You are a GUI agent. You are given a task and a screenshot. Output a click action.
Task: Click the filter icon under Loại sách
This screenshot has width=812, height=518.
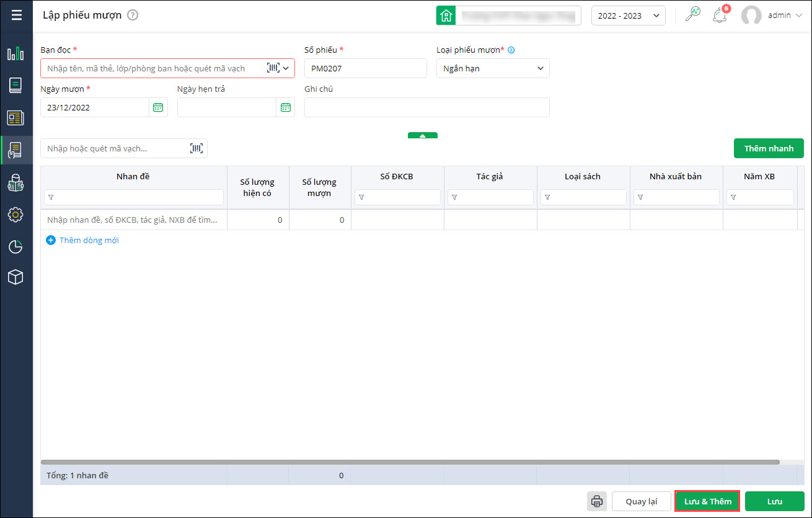(547, 197)
